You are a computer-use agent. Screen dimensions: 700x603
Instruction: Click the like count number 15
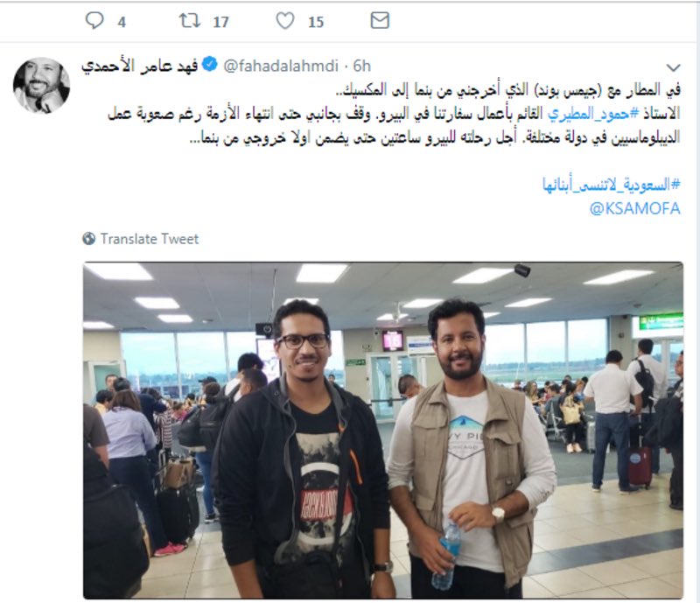(316, 22)
